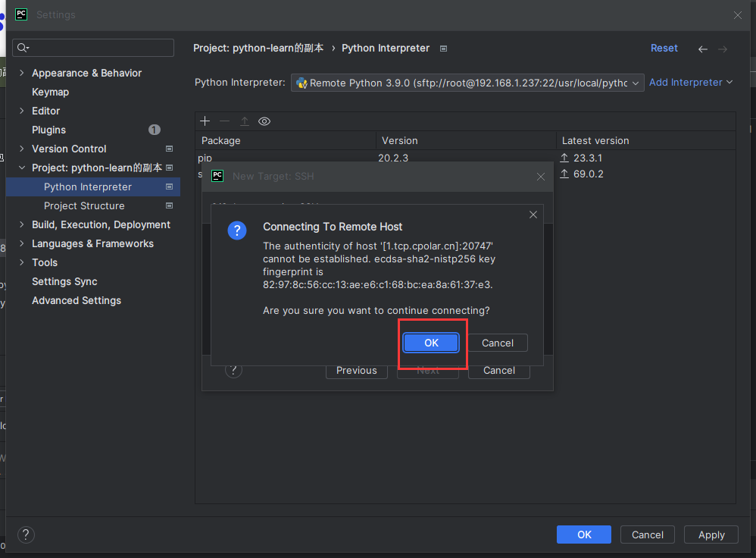Click the icon beside Python Interpreter breadcrumb
The height and width of the screenshot is (558, 756).
[444, 49]
